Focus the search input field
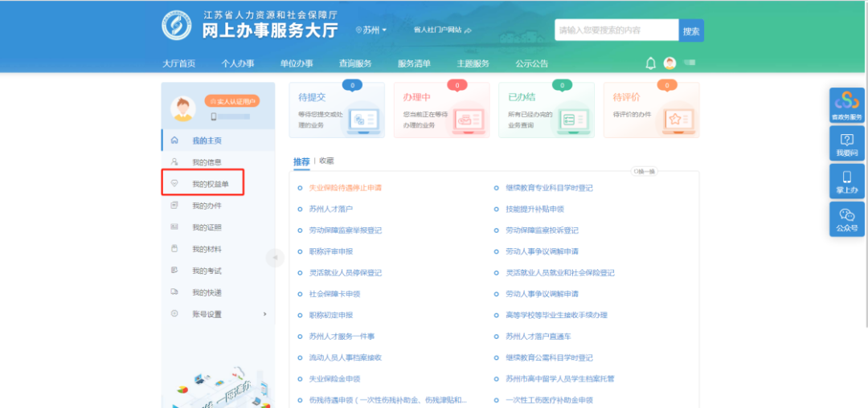This screenshot has width=868, height=408. pyautogui.click(x=616, y=31)
